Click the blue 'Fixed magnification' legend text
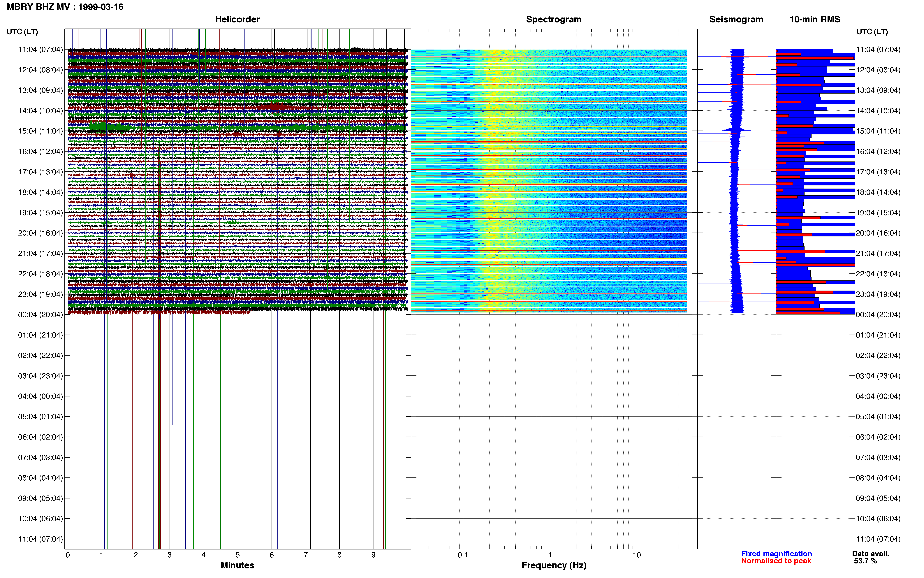This screenshot has height=578, width=924. tap(776, 554)
